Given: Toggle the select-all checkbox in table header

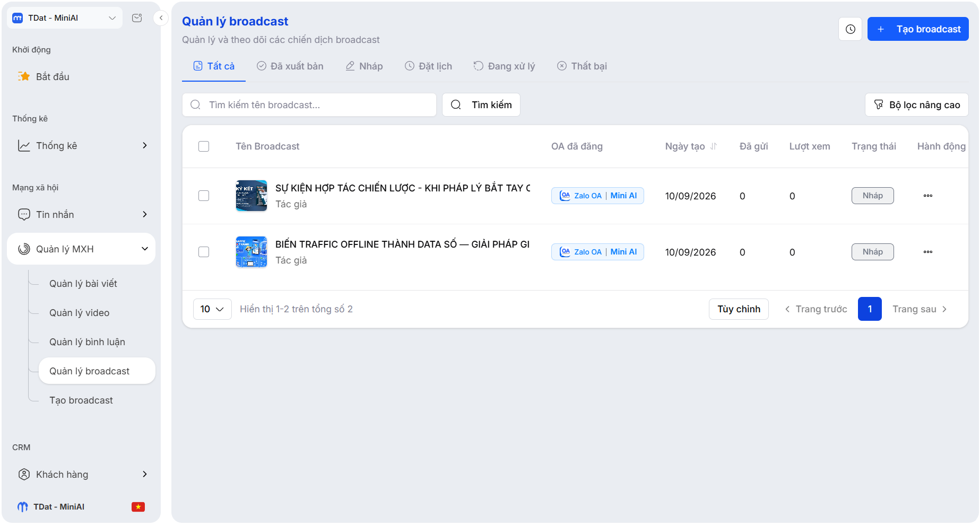Looking at the screenshot, I should pyautogui.click(x=204, y=146).
